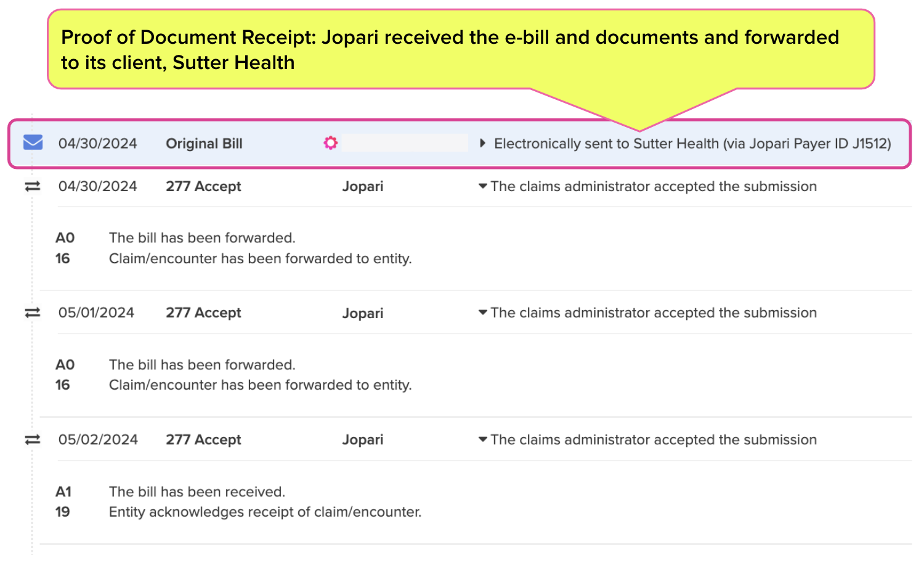Image resolution: width=924 pixels, height=577 pixels.
Task: Click Jopari in the 05/02/2024 row
Action: pos(363,440)
